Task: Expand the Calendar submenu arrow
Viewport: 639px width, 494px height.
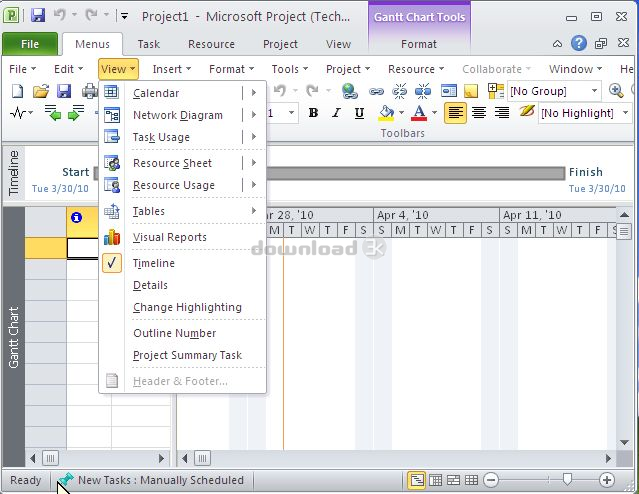Action: [253, 93]
